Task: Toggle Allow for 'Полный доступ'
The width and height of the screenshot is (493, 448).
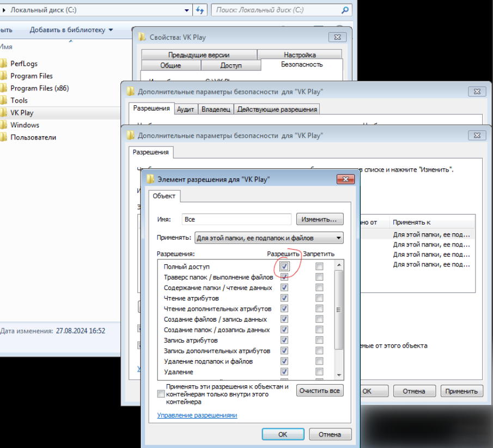Action: point(284,267)
